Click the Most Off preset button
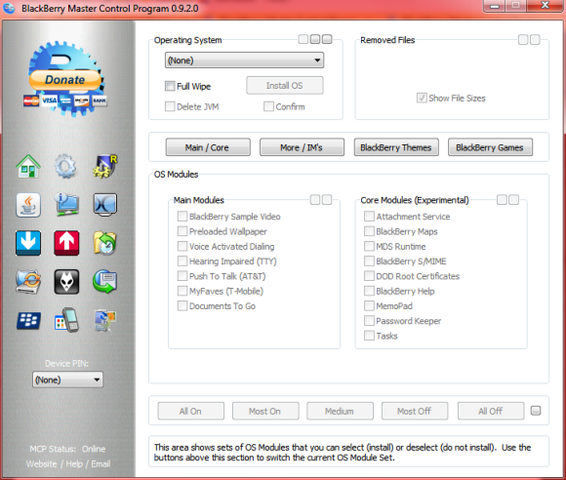This screenshot has width=566, height=480. pos(415,411)
